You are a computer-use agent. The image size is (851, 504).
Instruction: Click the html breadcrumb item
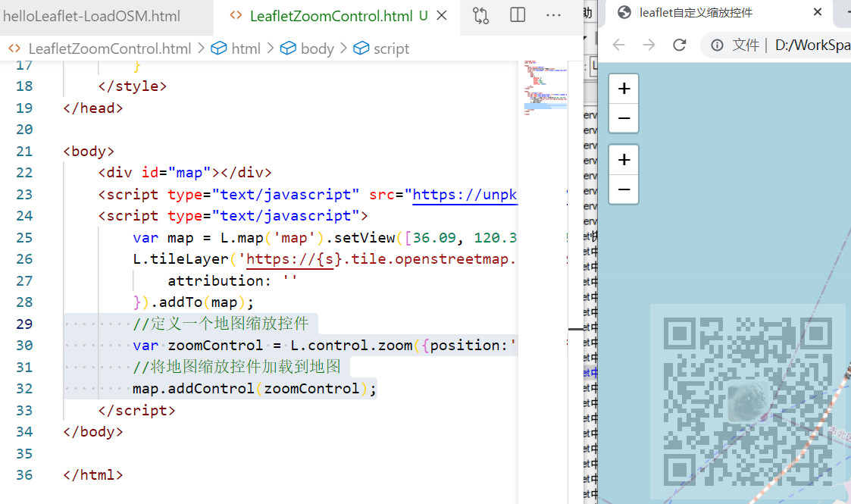(x=246, y=49)
